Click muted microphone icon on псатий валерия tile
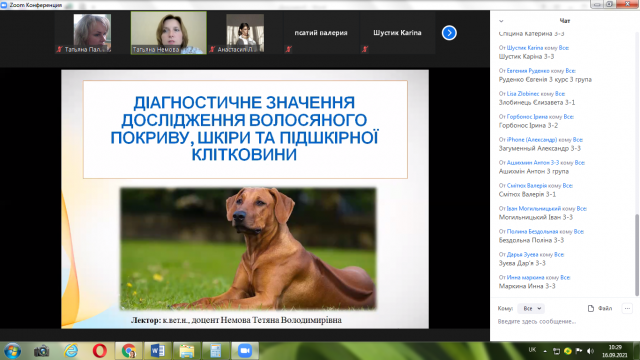 [289, 49]
